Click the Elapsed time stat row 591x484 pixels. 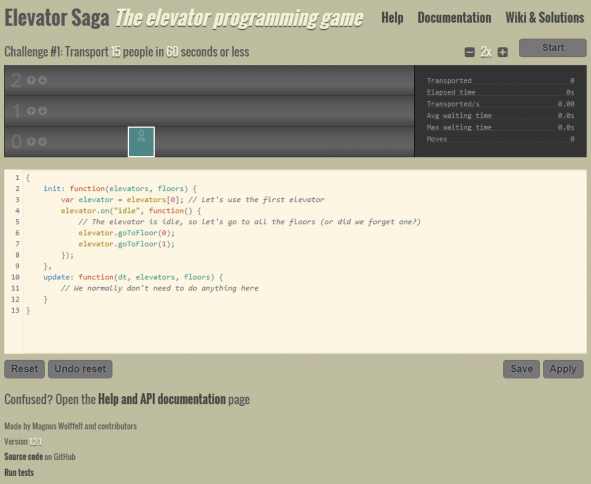pyautogui.click(x=501, y=92)
